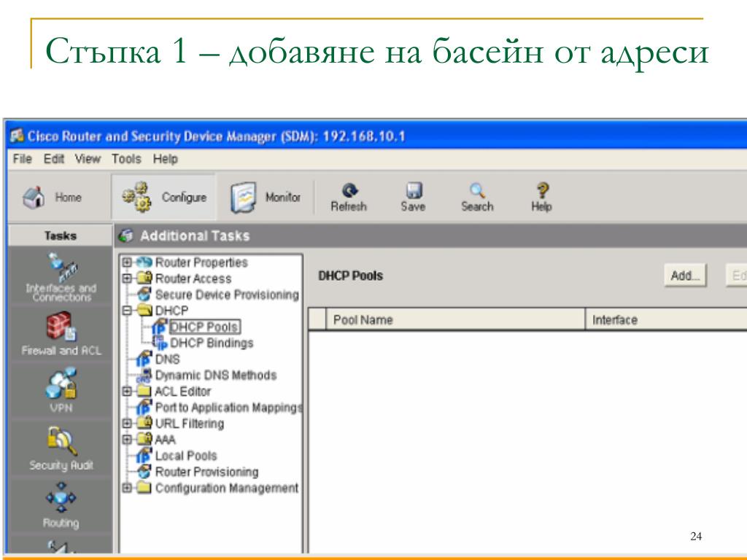Click the Router Properties tree icon
The height and width of the screenshot is (560, 747).
(x=144, y=262)
